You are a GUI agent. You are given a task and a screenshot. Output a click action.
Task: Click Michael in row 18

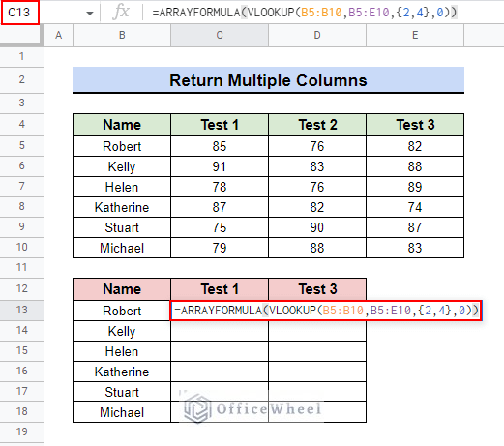coord(122,412)
